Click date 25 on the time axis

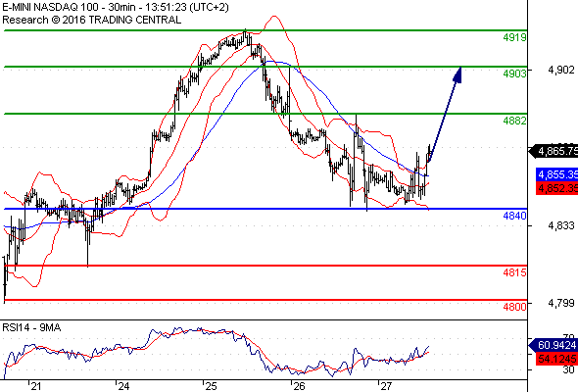click(x=212, y=386)
